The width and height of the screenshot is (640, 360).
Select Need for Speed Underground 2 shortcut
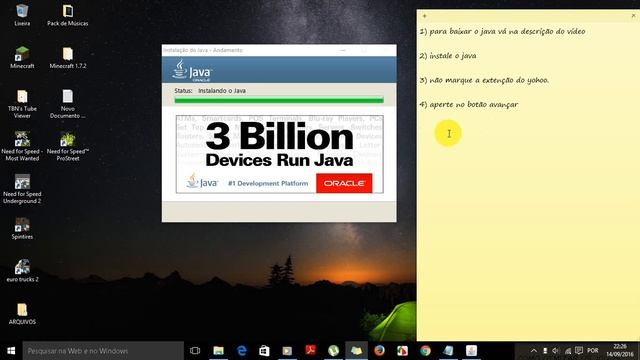coord(22,189)
